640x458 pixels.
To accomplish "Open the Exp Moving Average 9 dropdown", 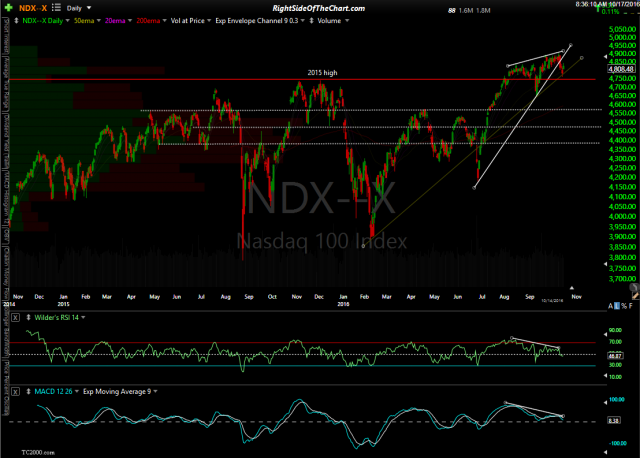I will 120,391.
